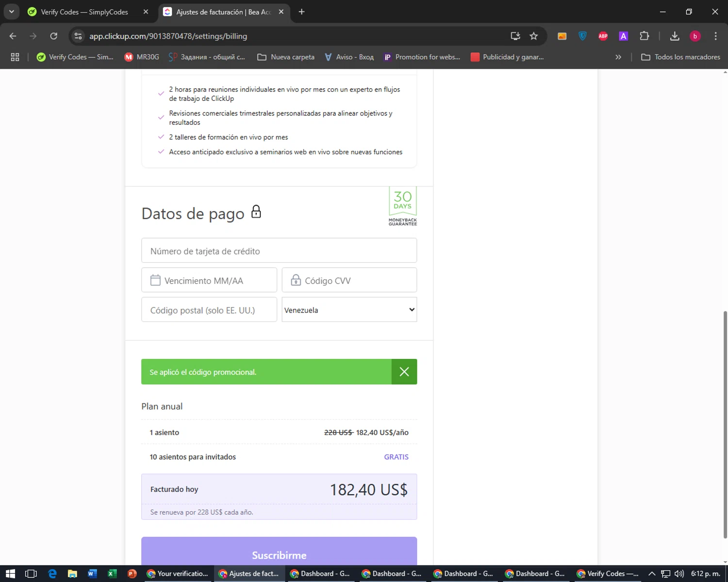Go back to the previous page
This screenshot has height=582, width=728.
tap(13, 36)
